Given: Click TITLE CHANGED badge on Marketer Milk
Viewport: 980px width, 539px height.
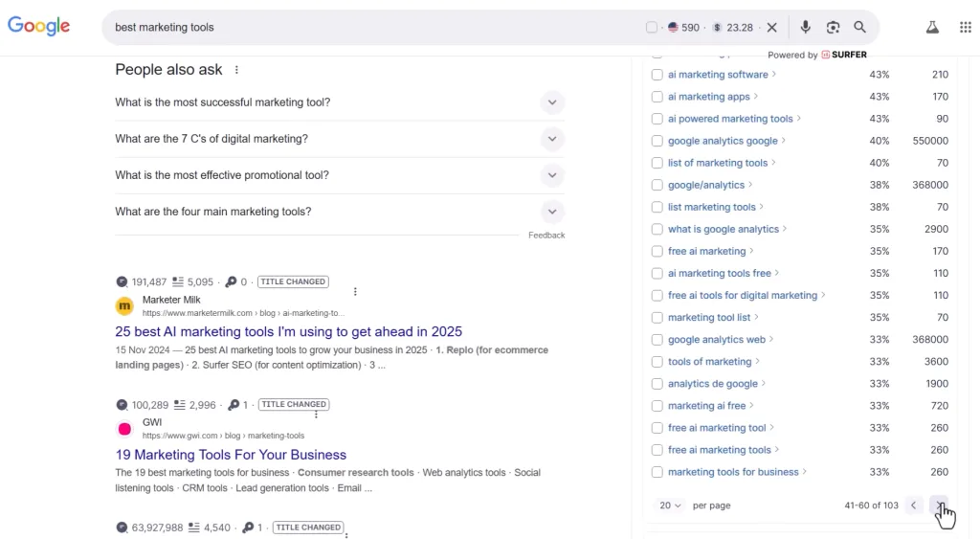Looking at the screenshot, I should pyautogui.click(x=293, y=282).
